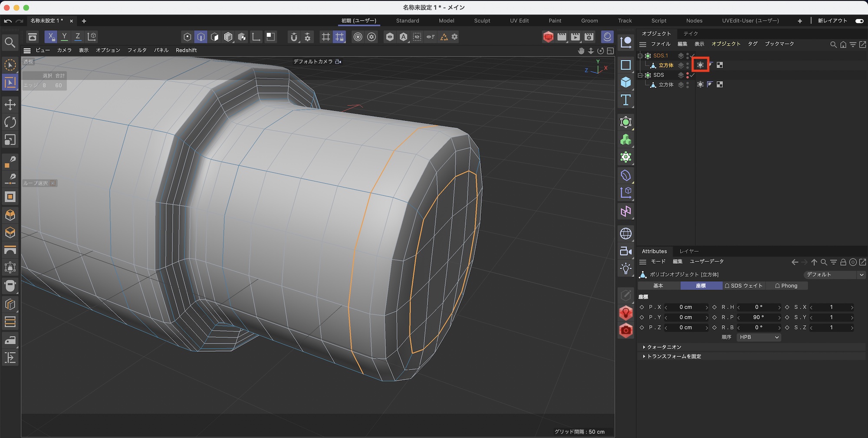868x438 pixels.
Task: Select the Rotate tool in left toolbar
Action: 10,122
